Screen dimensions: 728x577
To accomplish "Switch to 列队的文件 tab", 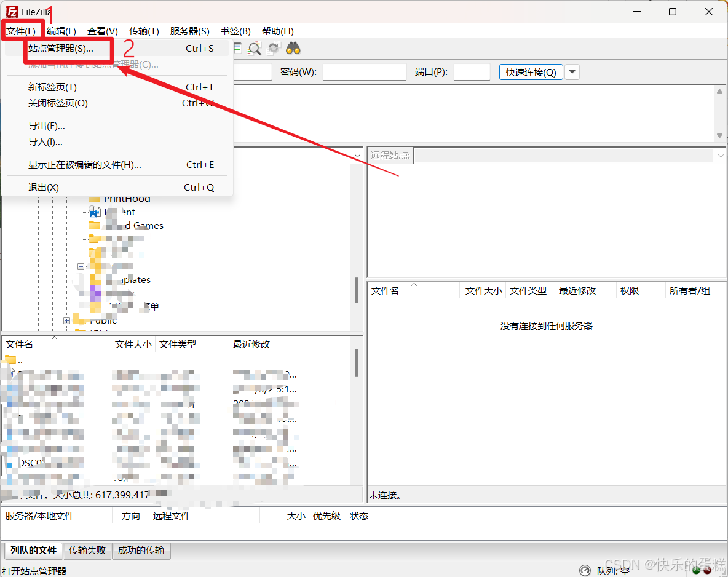I will tap(33, 551).
